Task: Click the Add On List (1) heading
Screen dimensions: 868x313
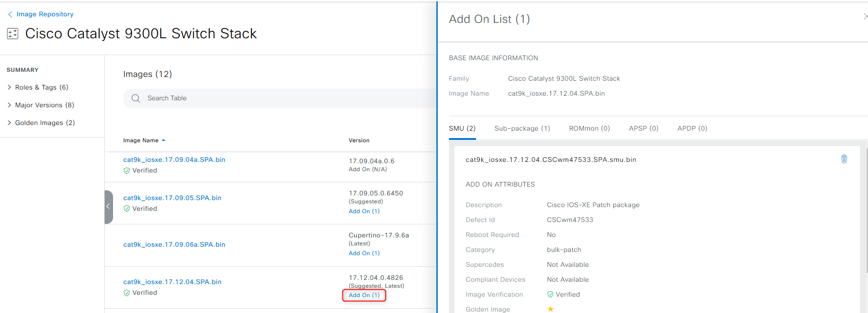Action: tap(490, 19)
